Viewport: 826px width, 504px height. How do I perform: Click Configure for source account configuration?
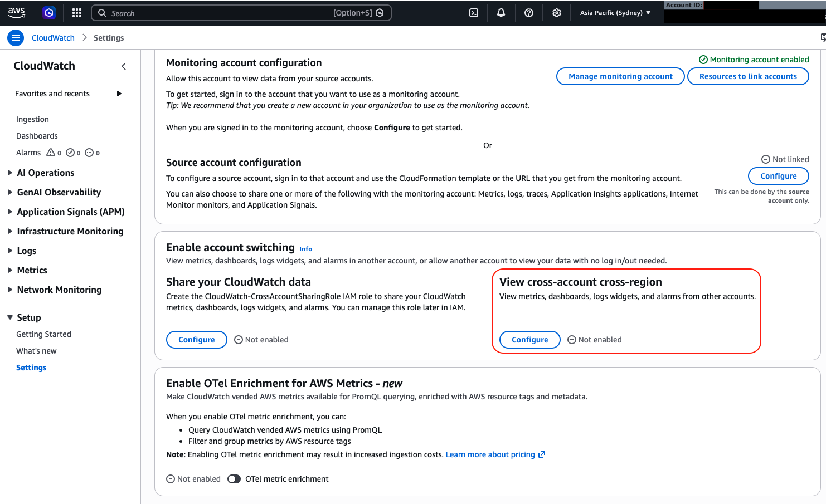(779, 176)
